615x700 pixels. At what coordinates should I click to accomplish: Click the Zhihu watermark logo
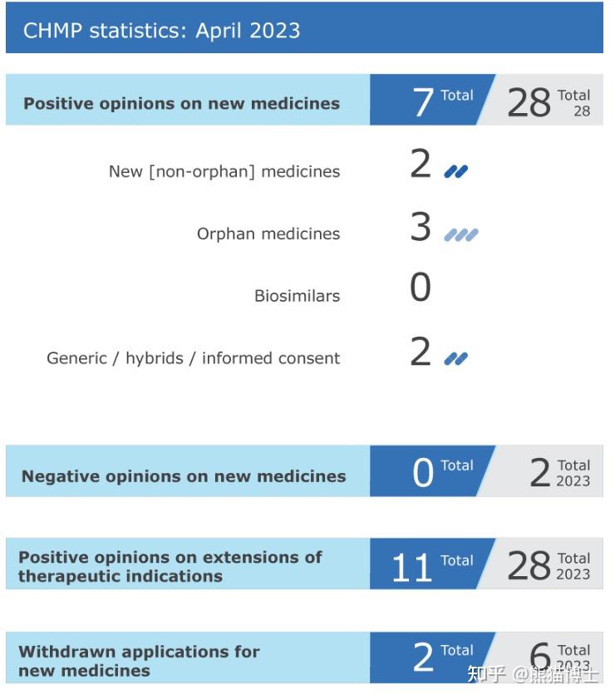pos(485,673)
